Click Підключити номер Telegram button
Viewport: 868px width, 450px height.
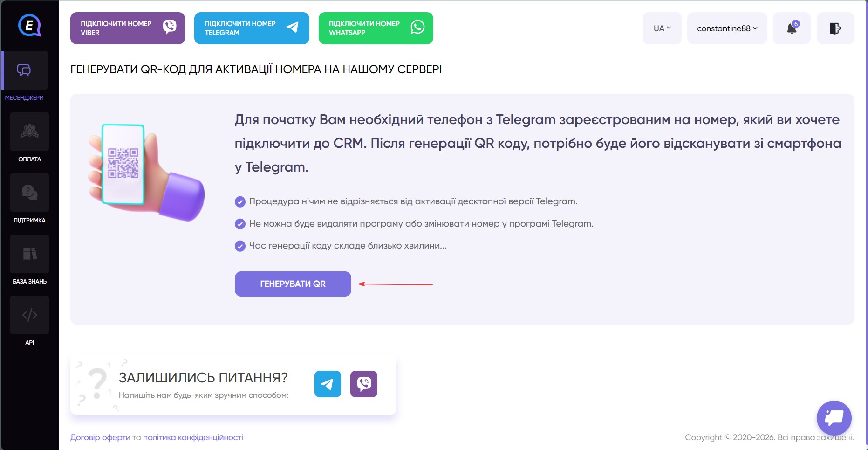coord(252,28)
